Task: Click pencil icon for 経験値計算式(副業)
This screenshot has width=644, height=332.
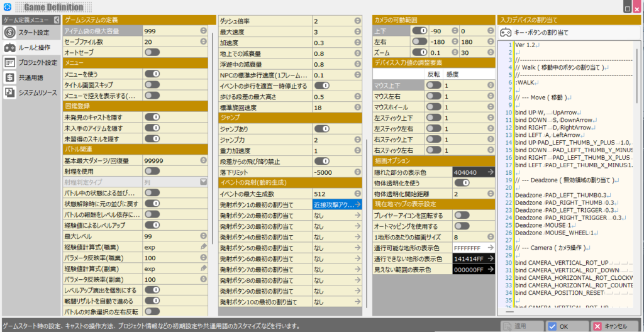Action: pyautogui.click(x=204, y=268)
